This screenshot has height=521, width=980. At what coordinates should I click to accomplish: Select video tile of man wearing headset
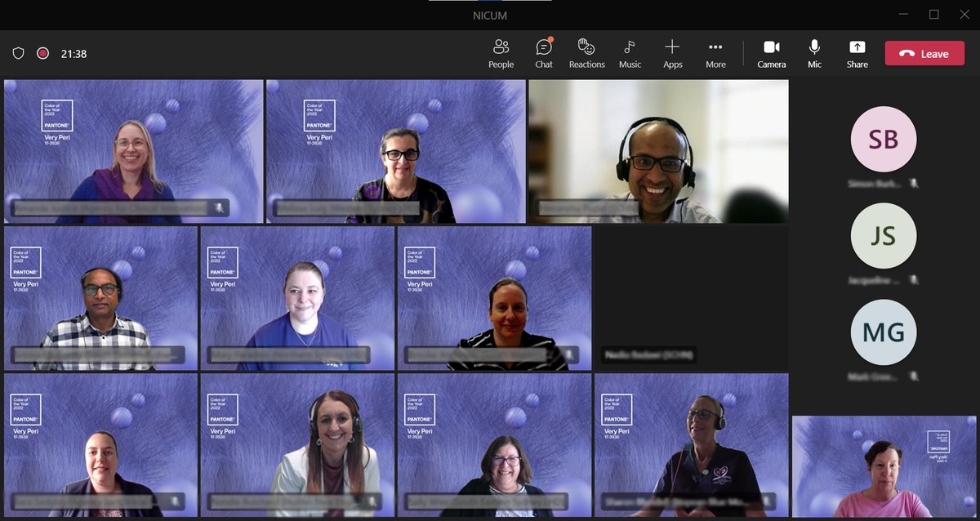(658, 151)
